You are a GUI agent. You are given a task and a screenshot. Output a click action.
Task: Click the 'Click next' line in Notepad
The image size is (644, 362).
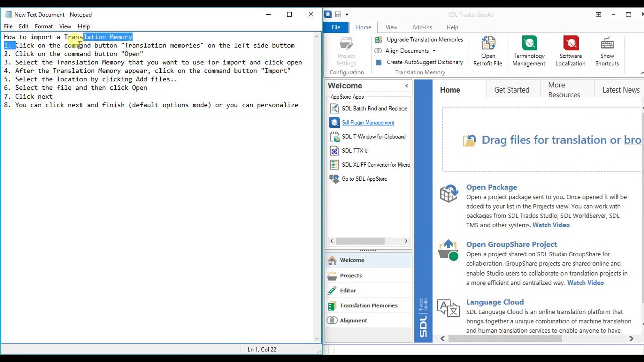pyautogui.click(x=28, y=96)
